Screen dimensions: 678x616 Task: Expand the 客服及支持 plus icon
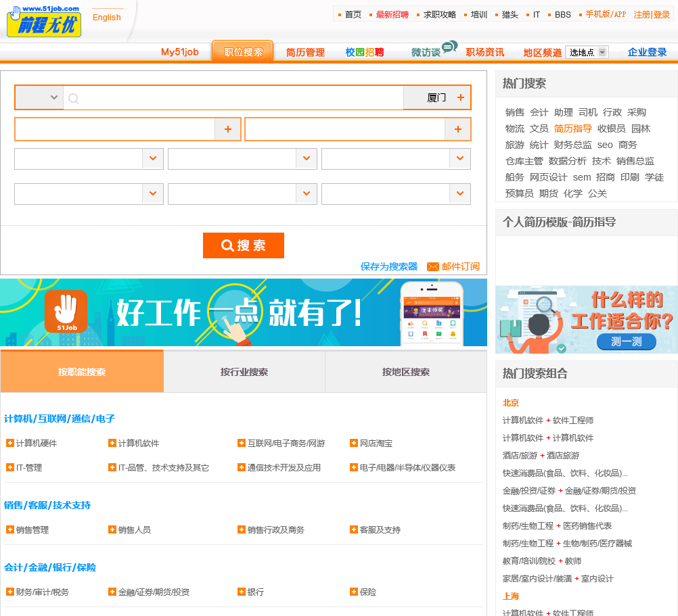coord(354,529)
